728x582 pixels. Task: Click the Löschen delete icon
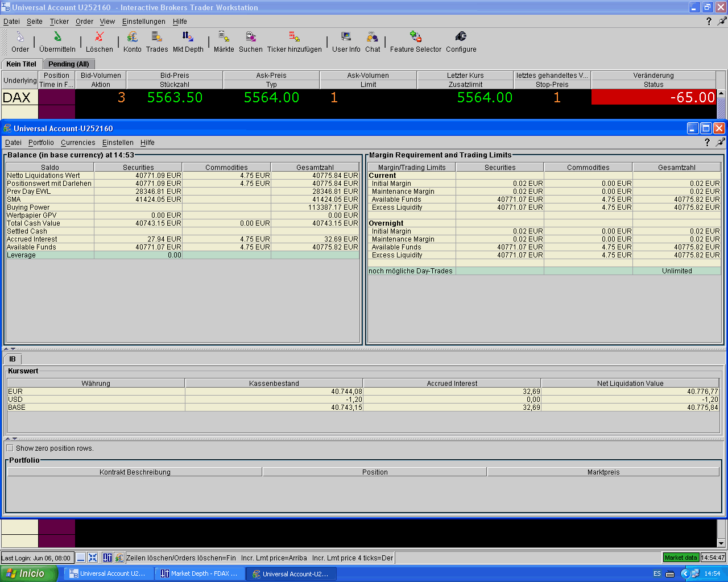tap(100, 37)
